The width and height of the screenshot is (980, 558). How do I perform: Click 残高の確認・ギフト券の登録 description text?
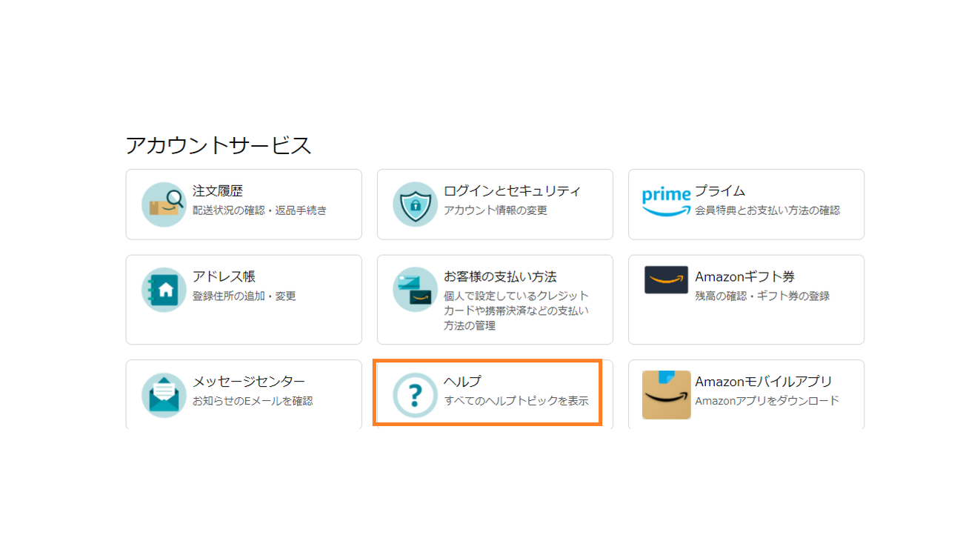(761, 296)
